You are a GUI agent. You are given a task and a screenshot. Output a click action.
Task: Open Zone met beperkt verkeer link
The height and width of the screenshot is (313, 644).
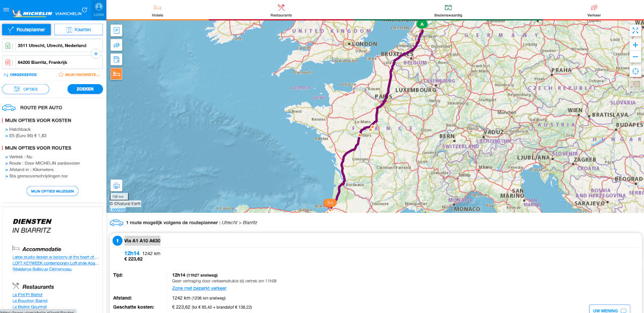coord(199,288)
